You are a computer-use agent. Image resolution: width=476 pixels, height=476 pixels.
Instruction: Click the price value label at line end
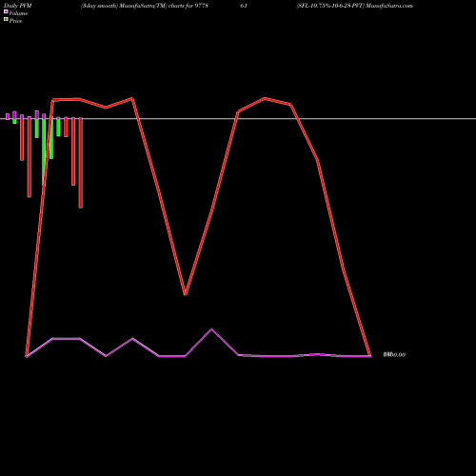click(394, 355)
